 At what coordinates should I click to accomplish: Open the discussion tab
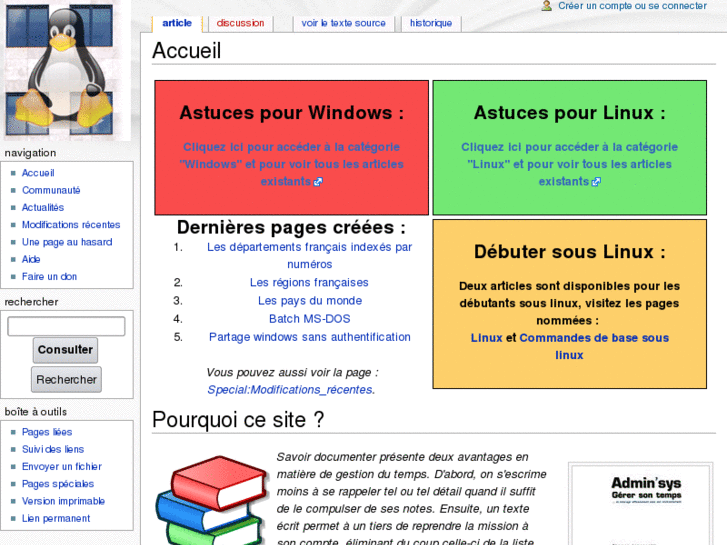[240, 23]
